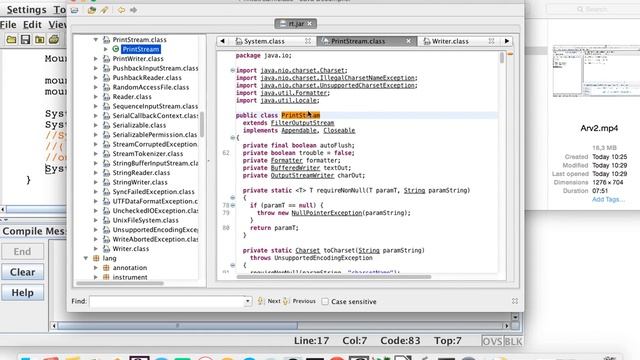Select StringReader.class in the tree

(141, 173)
